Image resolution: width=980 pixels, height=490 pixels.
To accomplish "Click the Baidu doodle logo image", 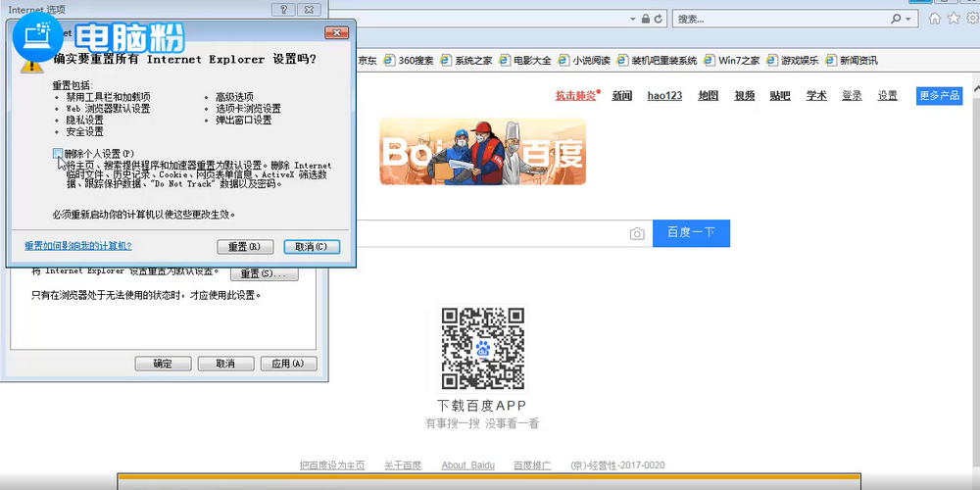I will [482, 152].
